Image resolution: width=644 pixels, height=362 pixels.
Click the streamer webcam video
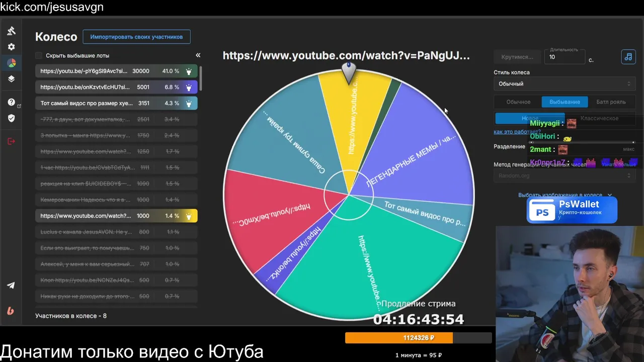coord(570,294)
